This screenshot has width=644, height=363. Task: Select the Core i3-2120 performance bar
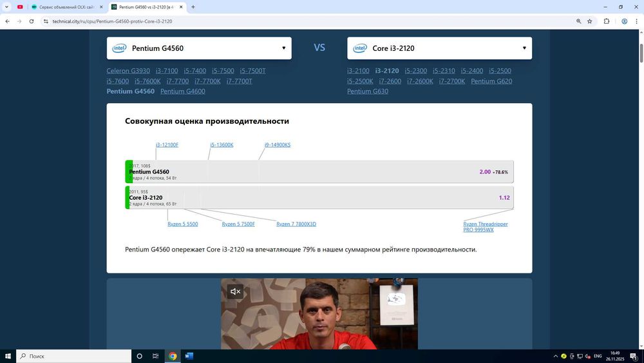click(319, 197)
